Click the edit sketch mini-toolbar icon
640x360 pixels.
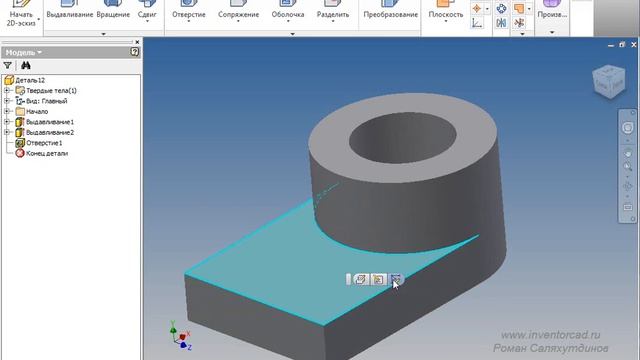pos(360,279)
